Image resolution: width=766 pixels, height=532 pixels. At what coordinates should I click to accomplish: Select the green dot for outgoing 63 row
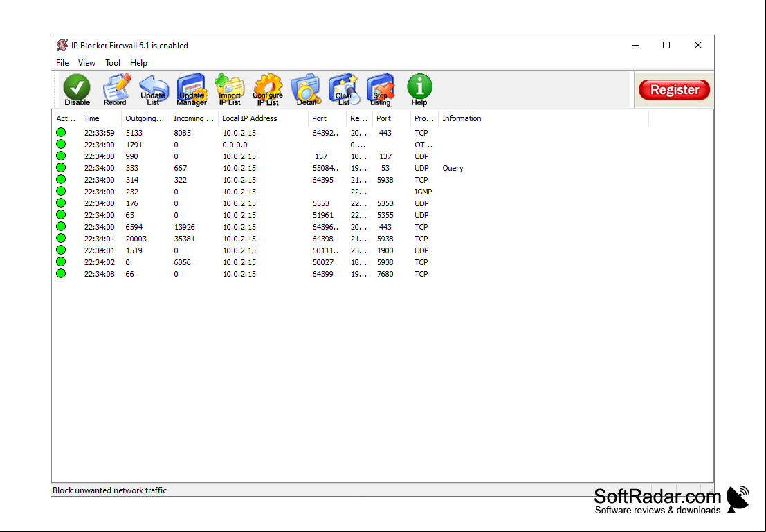61,214
